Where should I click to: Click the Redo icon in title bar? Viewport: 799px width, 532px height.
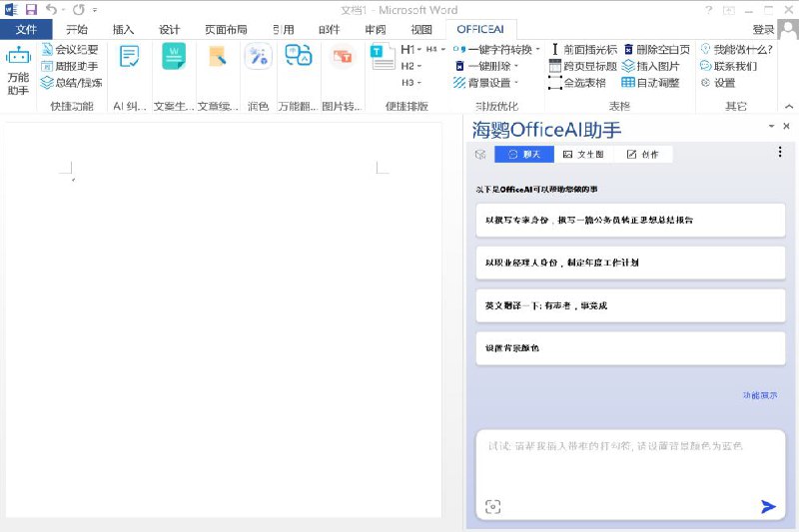(x=79, y=9)
